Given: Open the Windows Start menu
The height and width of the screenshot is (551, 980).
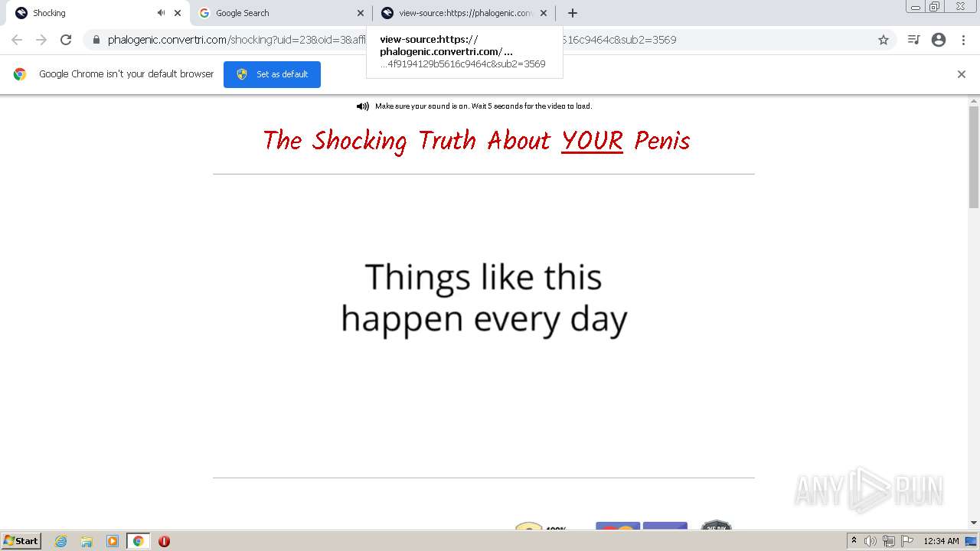Looking at the screenshot, I should [x=21, y=541].
